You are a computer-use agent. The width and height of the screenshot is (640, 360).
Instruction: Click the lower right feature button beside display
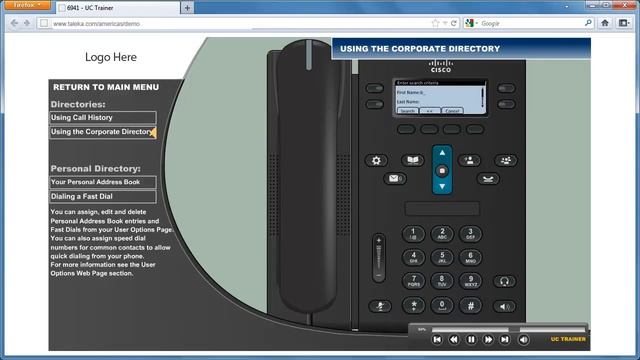click(506, 104)
